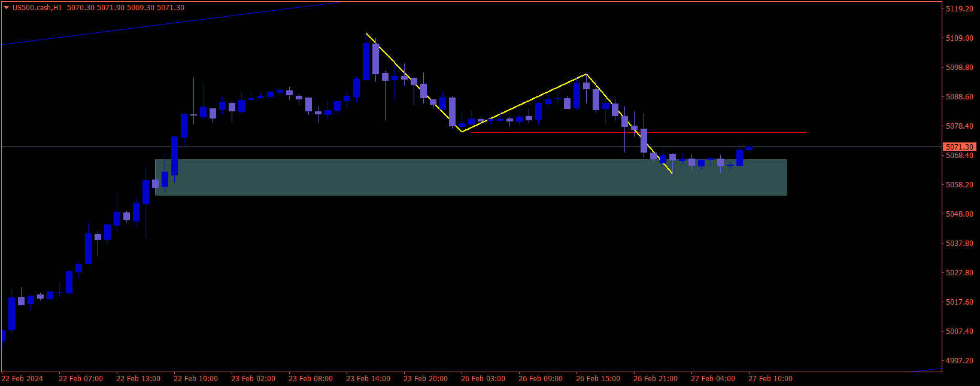
Task: Click the 4997.20 price scale label
Action: point(959,361)
